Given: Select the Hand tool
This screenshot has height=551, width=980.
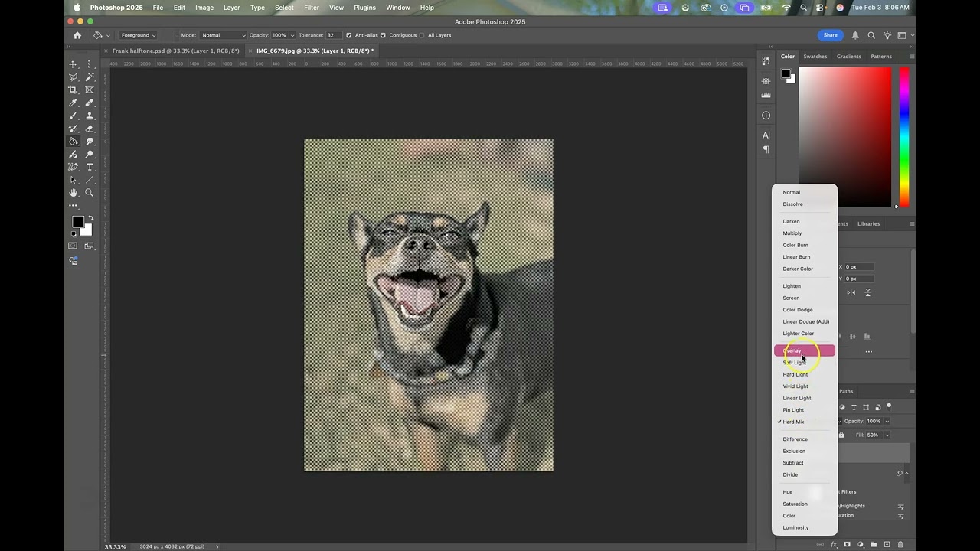Looking at the screenshot, I should 73,193.
